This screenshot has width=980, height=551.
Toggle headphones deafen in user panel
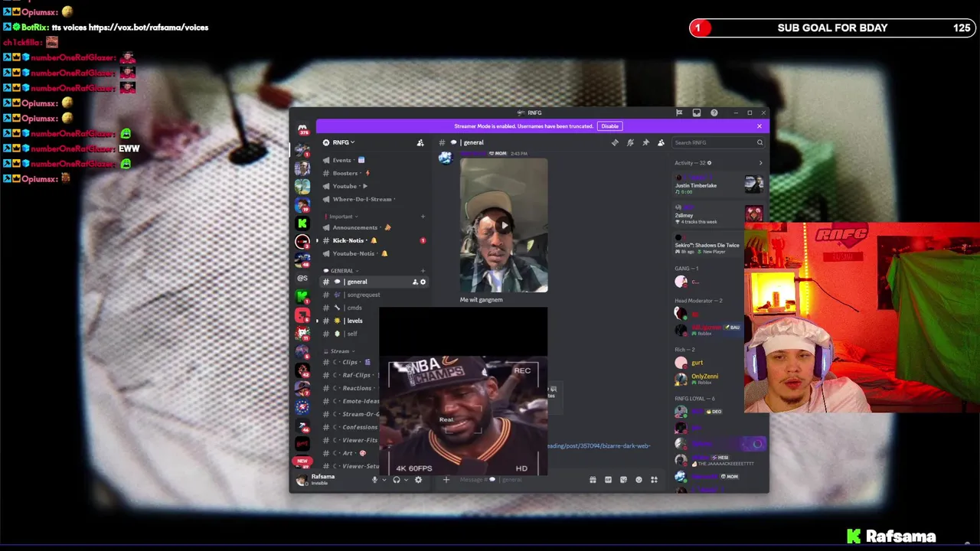click(x=396, y=480)
